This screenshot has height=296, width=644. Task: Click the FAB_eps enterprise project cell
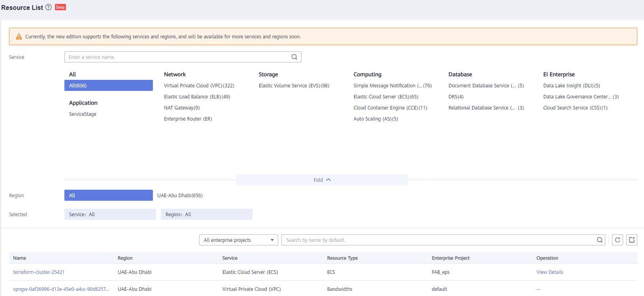tap(441, 272)
